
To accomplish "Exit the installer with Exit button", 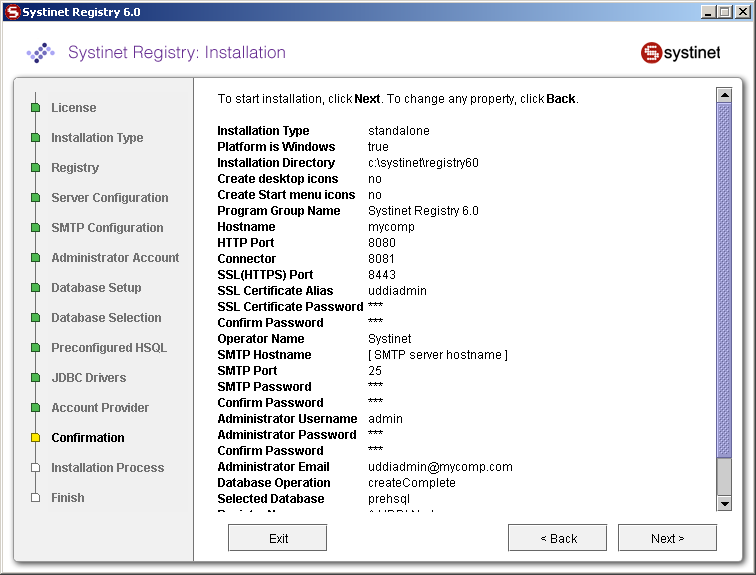I will coord(277,538).
